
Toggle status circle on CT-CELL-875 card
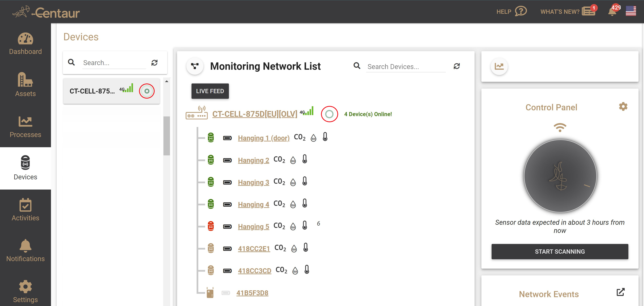(147, 91)
